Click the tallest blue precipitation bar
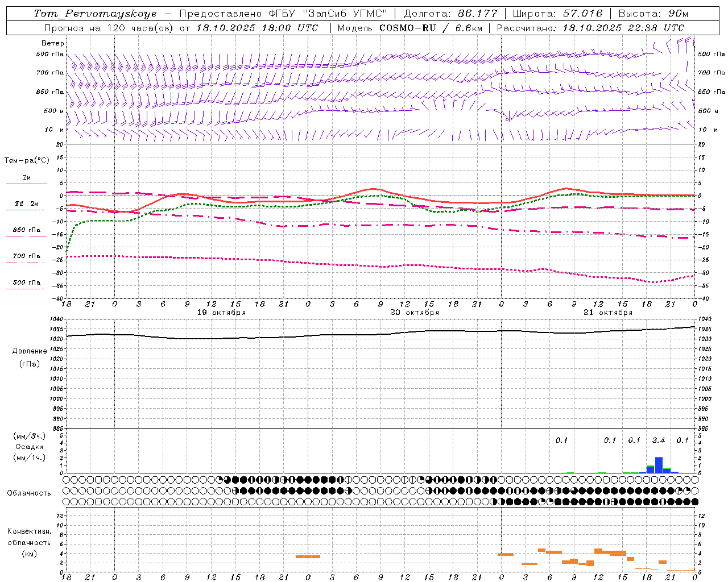Image resolution: width=728 pixels, height=582 pixels. pyautogui.click(x=659, y=465)
